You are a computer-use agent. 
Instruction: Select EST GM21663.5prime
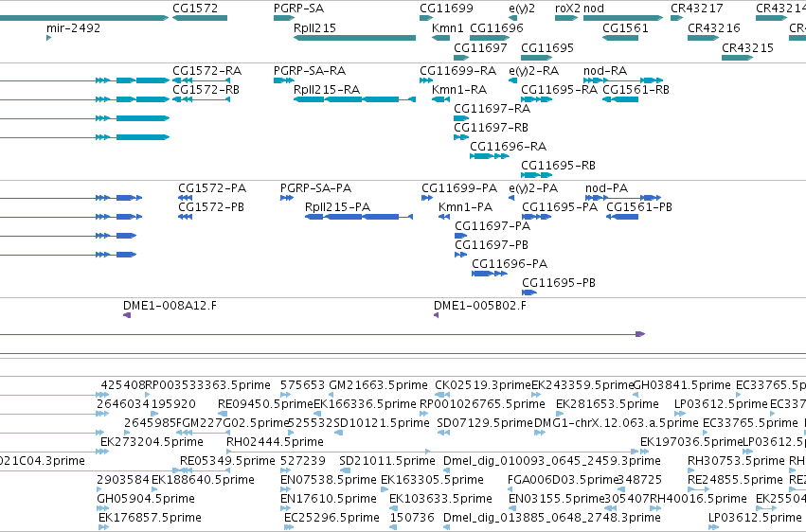tap(331, 395)
